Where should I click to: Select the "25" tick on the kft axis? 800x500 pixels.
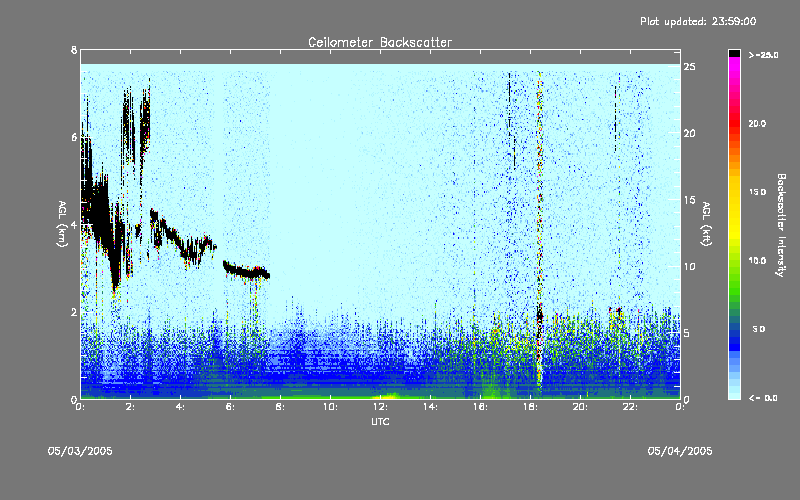tap(689, 67)
